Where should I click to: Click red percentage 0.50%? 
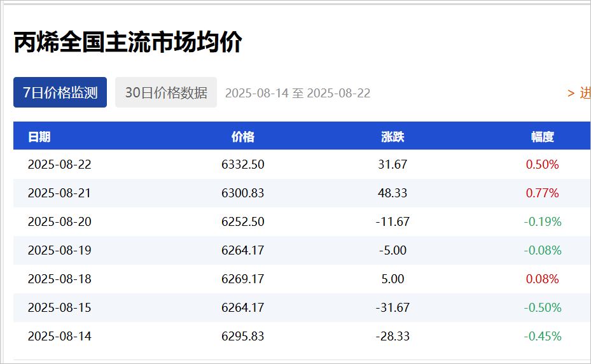[x=543, y=164]
